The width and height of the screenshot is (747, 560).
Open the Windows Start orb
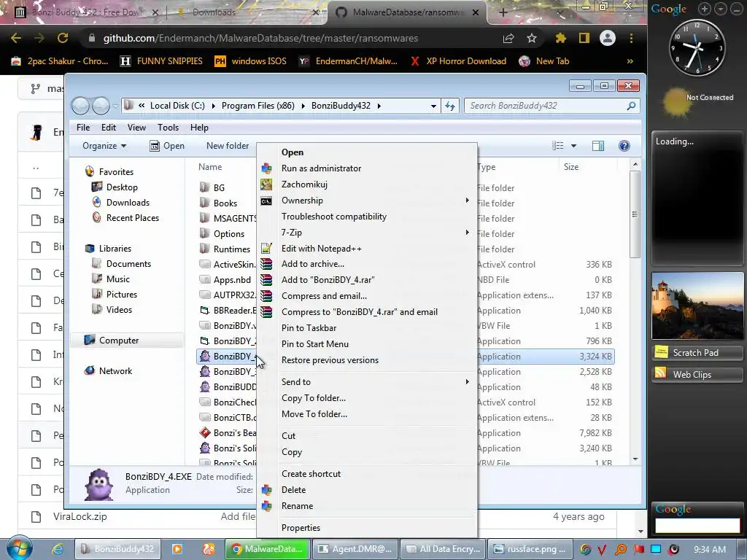[x=18, y=548]
